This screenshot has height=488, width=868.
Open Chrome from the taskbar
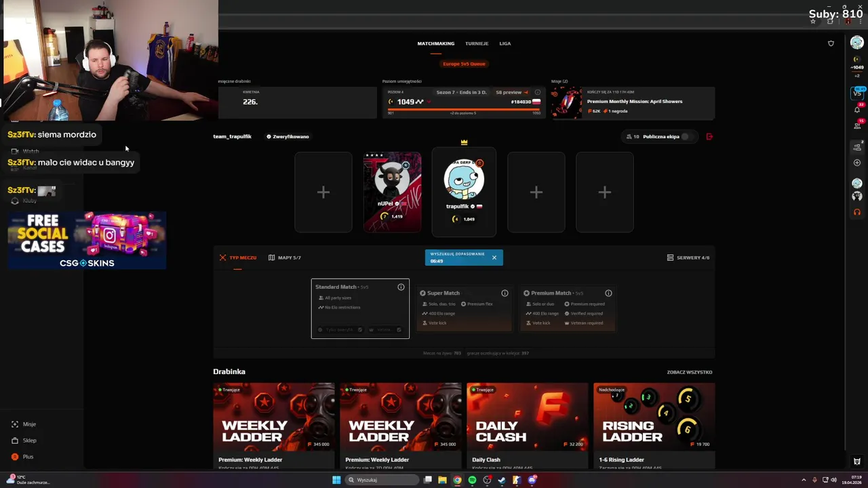click(457, 480)
